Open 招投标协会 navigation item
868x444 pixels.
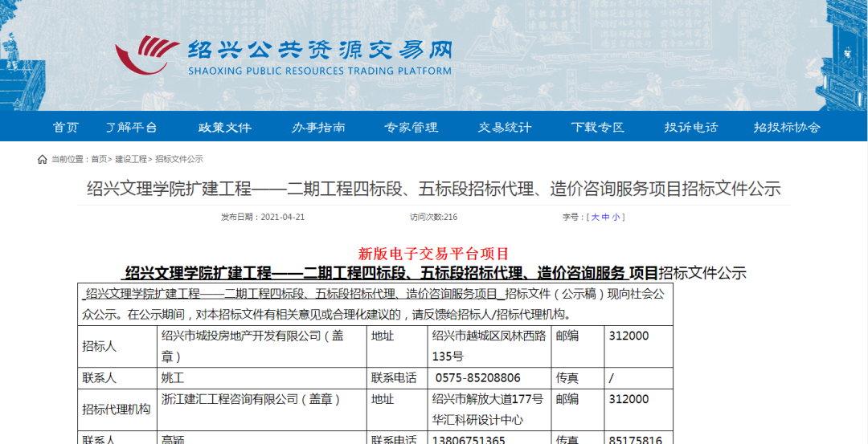pyautogui.click(x=787, y=127)
